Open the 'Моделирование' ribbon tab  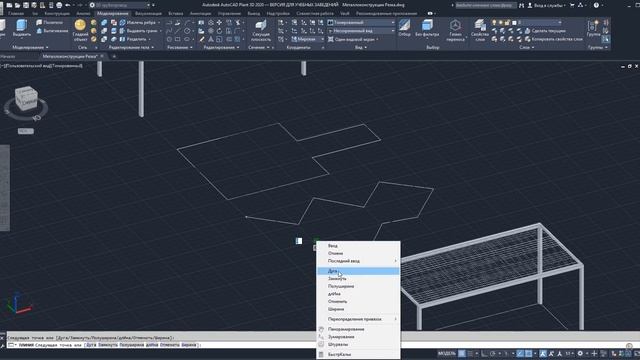pyautogui.click(x=113, y=13)
